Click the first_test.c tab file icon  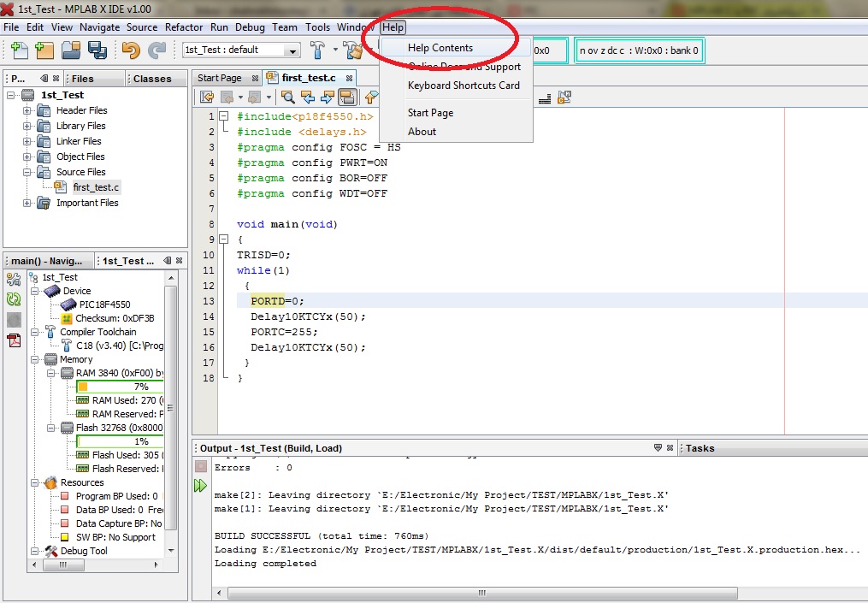272,78
